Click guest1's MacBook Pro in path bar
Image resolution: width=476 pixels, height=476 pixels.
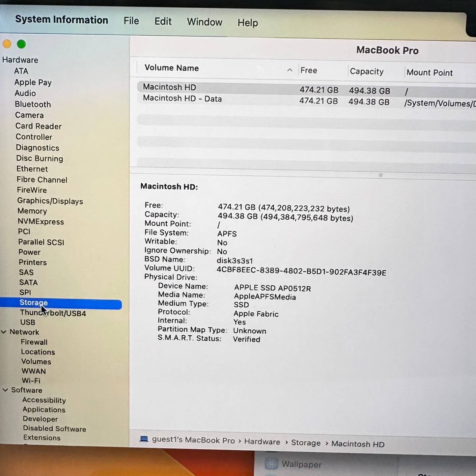193,440
